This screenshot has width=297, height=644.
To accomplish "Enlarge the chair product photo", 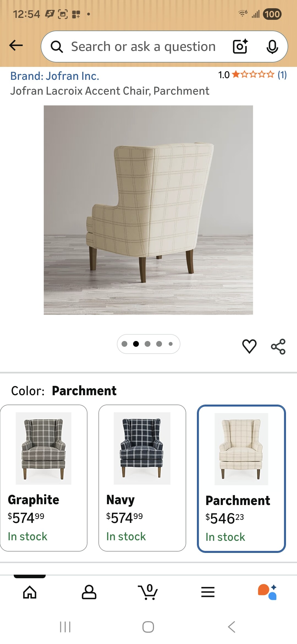I will coord(148,210).
